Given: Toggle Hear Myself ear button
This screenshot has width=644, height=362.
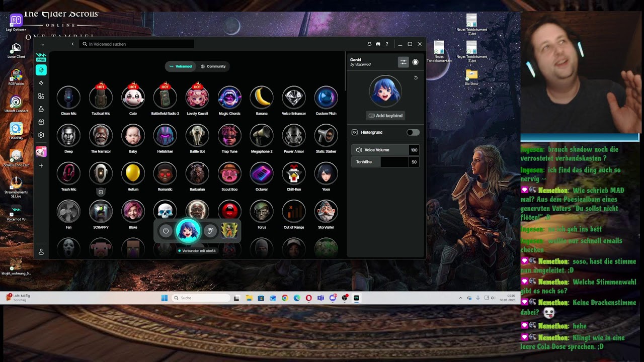Looking at the screenshot, I should click(x=210, y=231).
